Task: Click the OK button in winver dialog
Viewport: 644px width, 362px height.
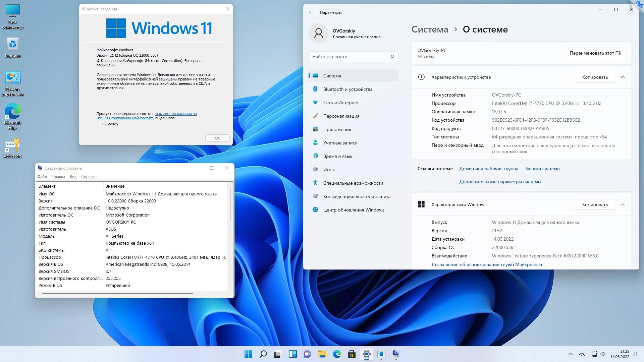Action: tap(217, 138)
